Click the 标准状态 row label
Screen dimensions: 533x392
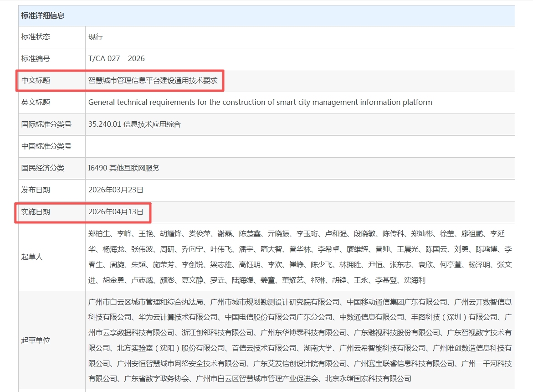[x=36, y=37]
